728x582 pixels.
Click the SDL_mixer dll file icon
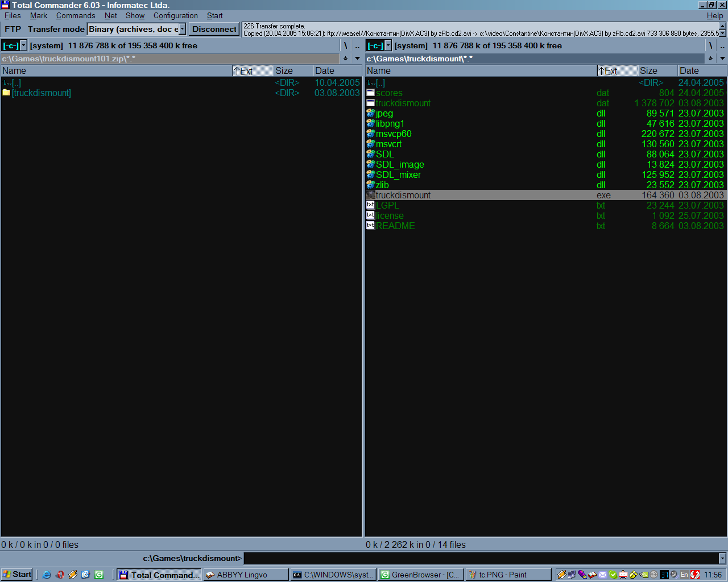[370, 174]
